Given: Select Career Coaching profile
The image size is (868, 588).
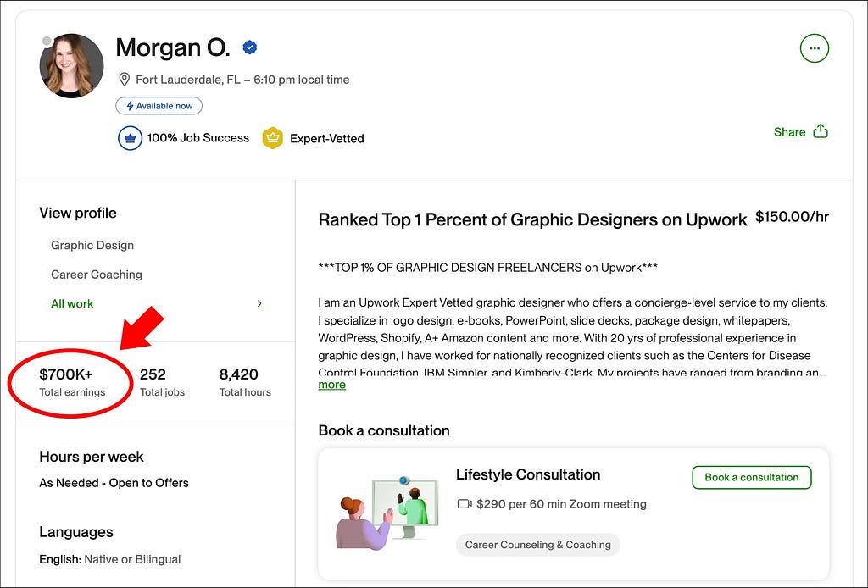Looking at the screenshot, I should point(97,275).
